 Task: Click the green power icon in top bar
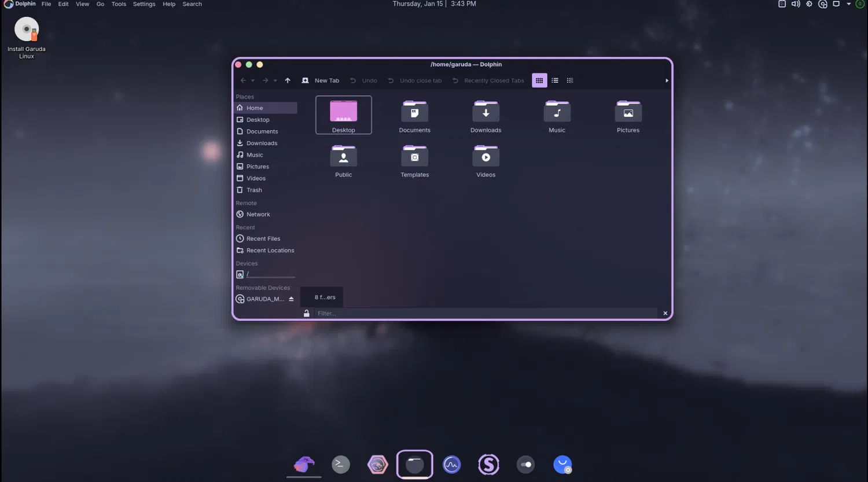click(860, 4)
